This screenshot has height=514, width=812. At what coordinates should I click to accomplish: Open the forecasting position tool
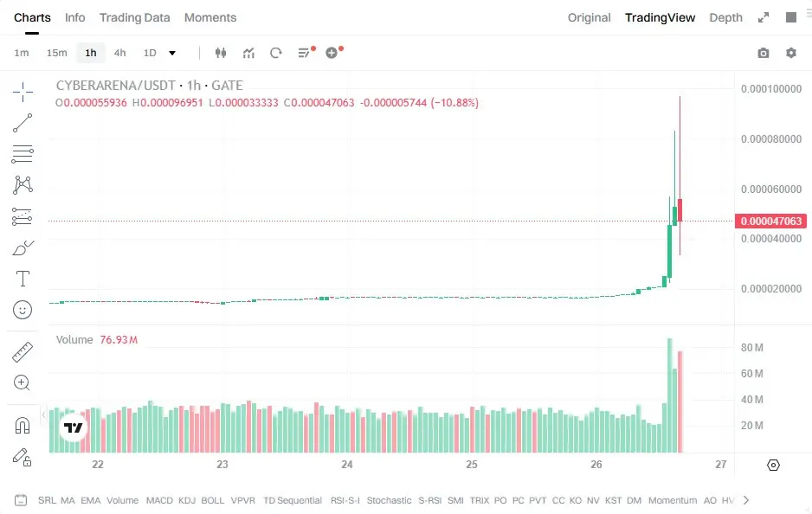click(23, 217)
